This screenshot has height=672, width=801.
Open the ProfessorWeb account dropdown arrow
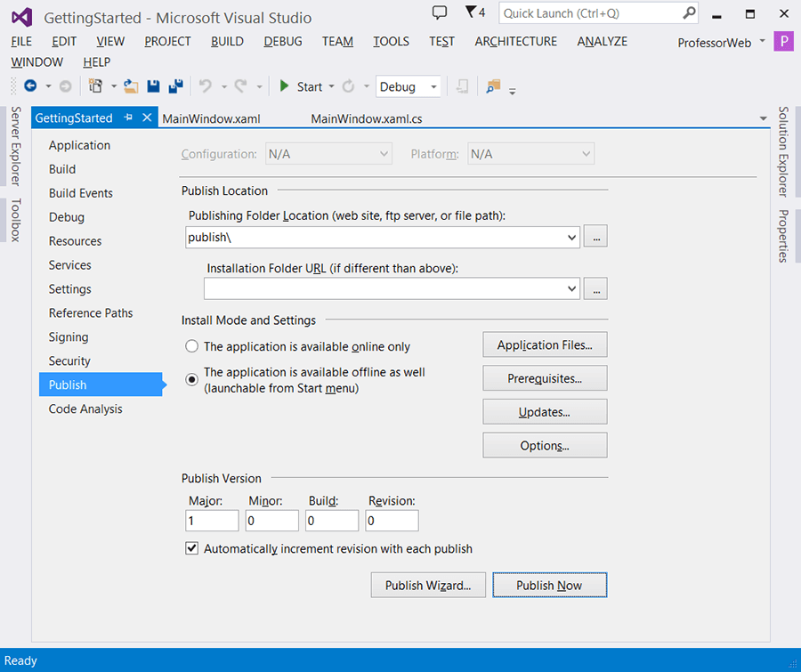(x=762, y=40)
